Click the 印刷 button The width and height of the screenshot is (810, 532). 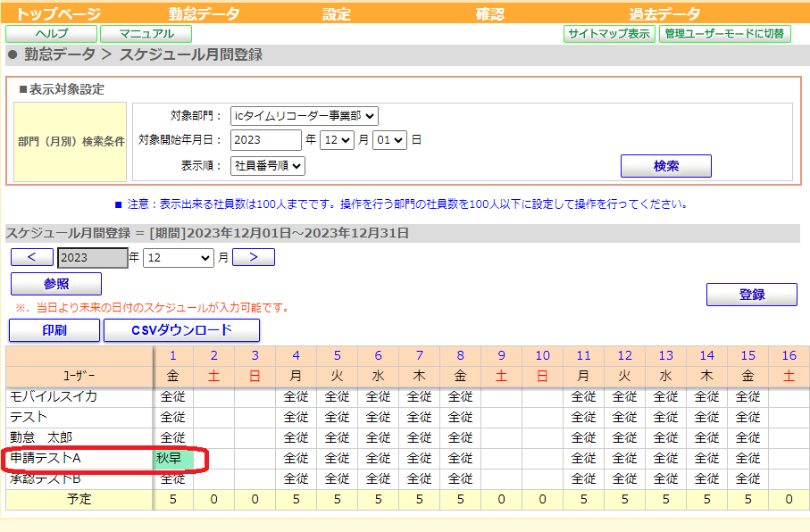[54, 330]
